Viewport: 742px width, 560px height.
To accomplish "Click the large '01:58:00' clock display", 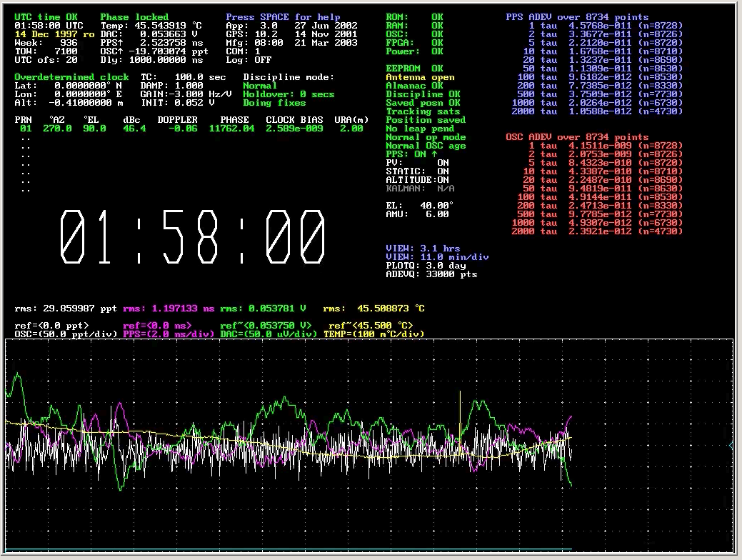I will pos(193,236).
